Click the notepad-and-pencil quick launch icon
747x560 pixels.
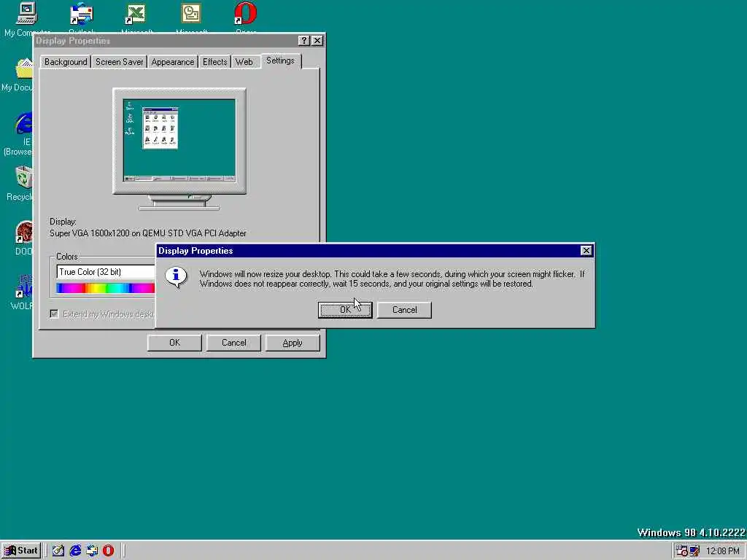coord(58,551)
